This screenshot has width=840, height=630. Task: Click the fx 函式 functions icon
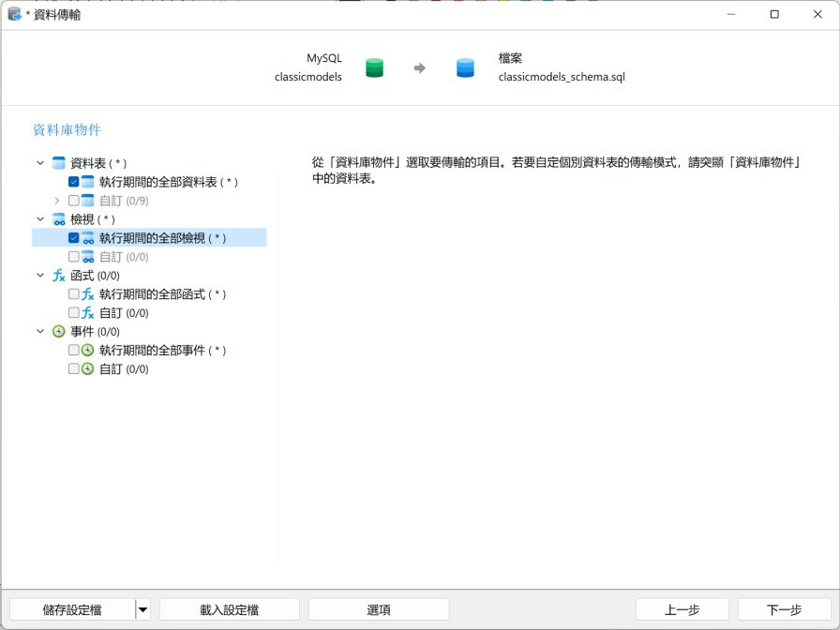[x=57, y=275]
